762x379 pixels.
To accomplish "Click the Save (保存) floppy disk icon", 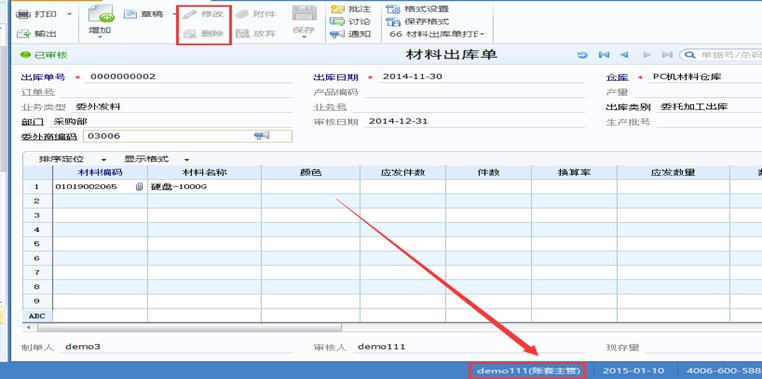I will tap(304, 13).
